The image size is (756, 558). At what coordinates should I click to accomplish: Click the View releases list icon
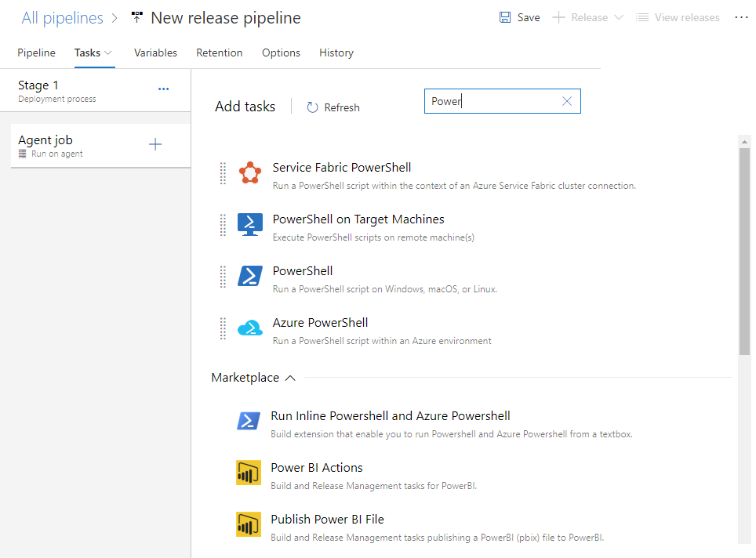click(x=642, y=17)
